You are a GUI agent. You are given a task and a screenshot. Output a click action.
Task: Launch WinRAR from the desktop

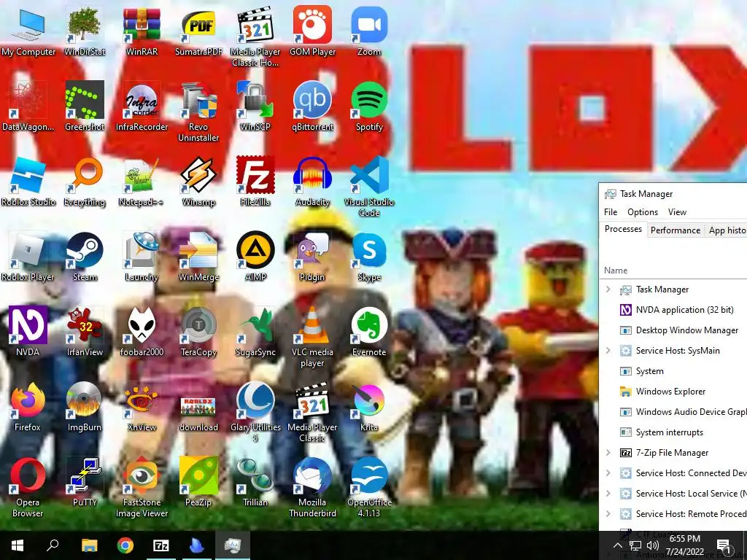click(142, 31)
